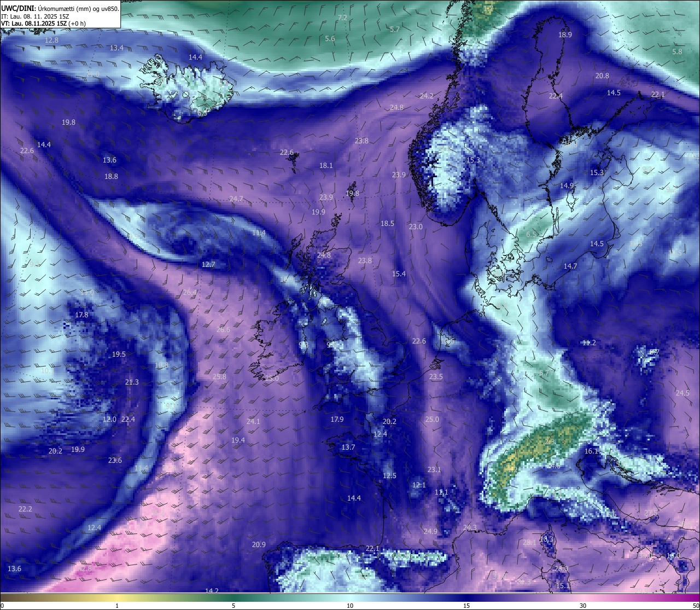The width and height of the screenshot is (700, 610).
Task: Click the 18.9 value over northern Scandinavia
Action: (x=565, y=35)
